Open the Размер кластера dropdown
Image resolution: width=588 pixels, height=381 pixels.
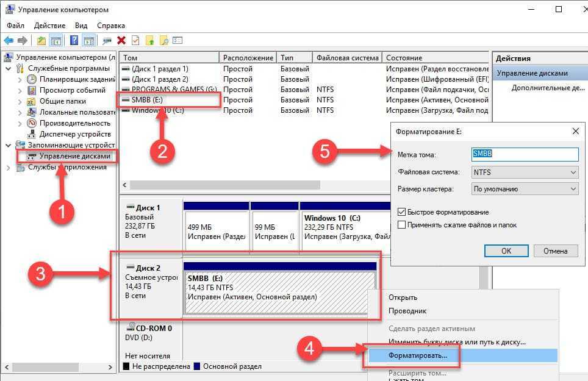tap(524, 189)
